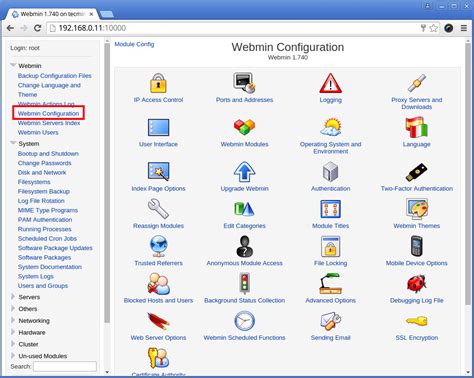Select the Edit Categories shapes icon
The image size is (474, 378).
pos(244,209)
